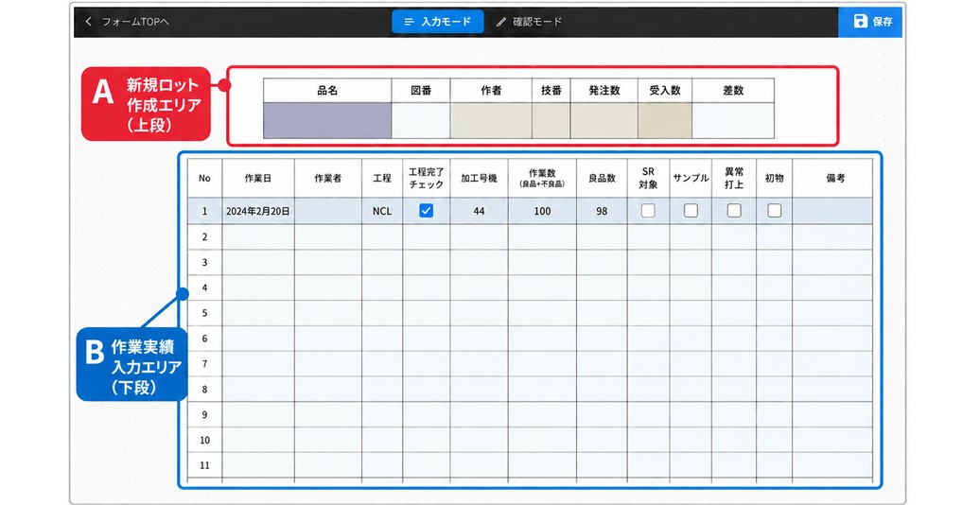The width and height of the screenshot is (980, 505).
Task: Click the 良品数 column header
Action: click(602, 178)
